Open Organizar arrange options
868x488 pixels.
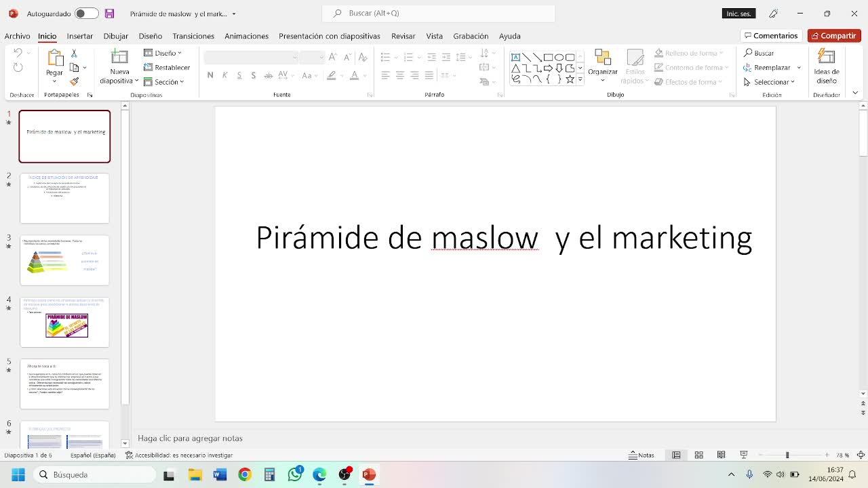click(603, 65)
